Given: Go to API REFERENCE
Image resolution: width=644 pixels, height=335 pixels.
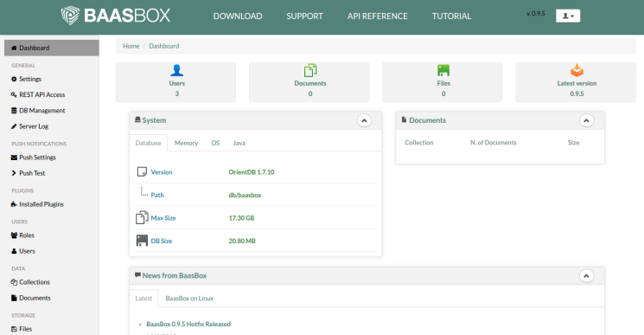Looking at the screenshot, I should 378,16.
